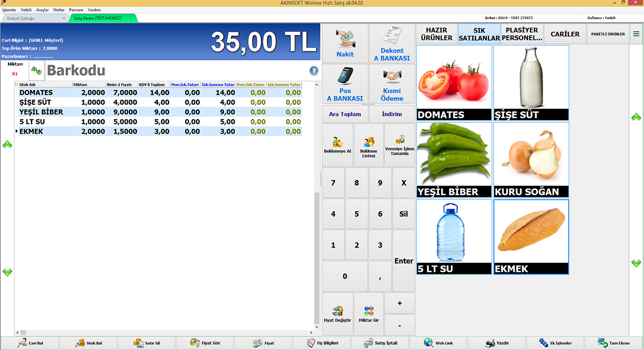The width and height of the screenshot is (644, 350).
Task: Click the vertical scrollbar of sales list
Action: (316, 257)
